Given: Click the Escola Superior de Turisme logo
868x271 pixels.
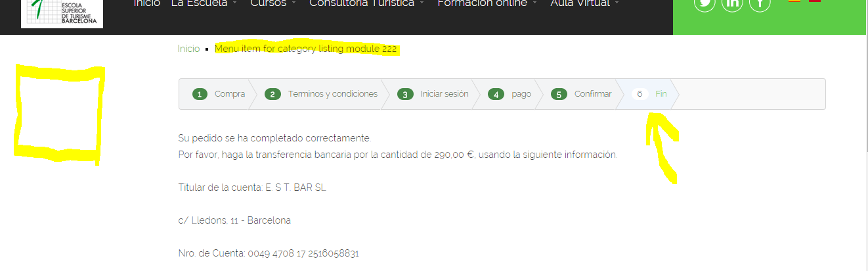Looking at the screenshot, I should [x=62, y=13].
